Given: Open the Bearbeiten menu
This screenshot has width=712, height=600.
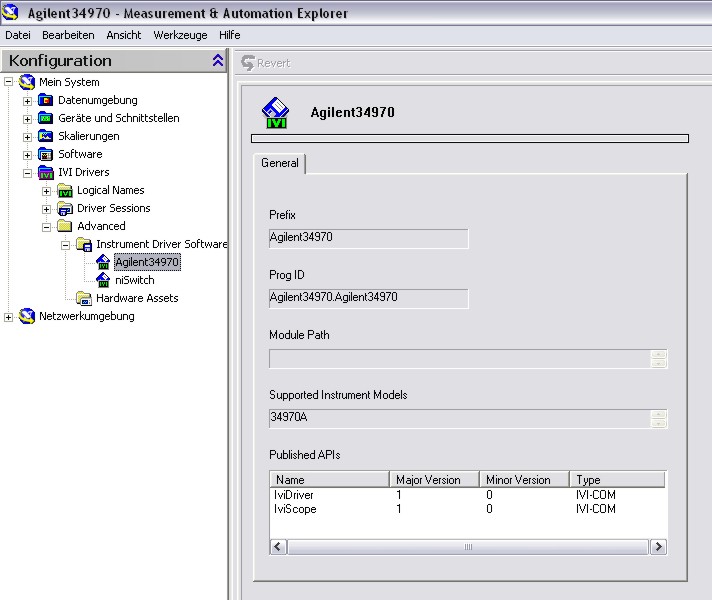Looking at the screenshot, I should [68, 35].
